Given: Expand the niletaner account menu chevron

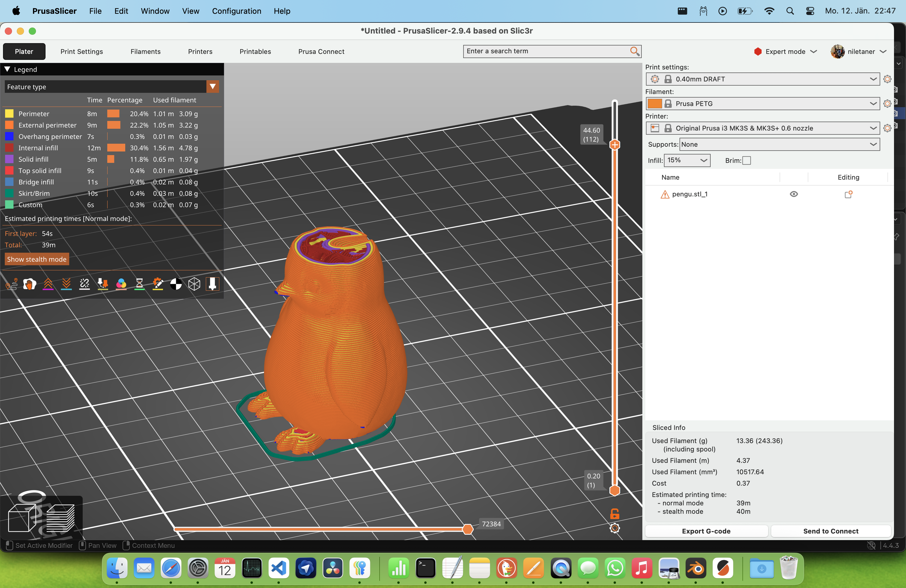Looking at the screenshot, I should point(883,51).
